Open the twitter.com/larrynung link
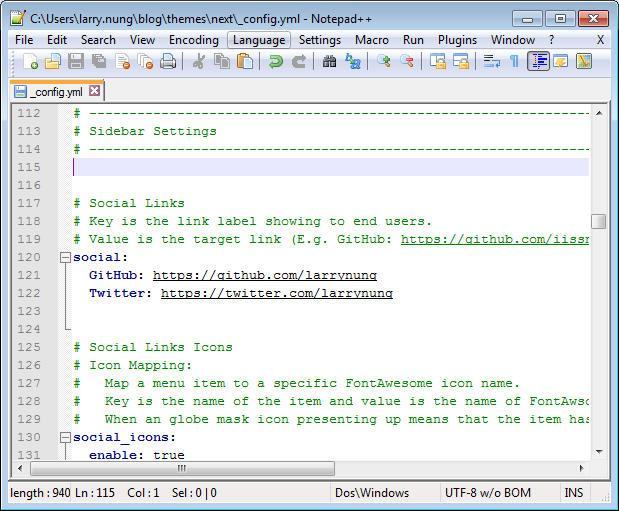Viewport: 619px width, 511px height. click(277, 293)
